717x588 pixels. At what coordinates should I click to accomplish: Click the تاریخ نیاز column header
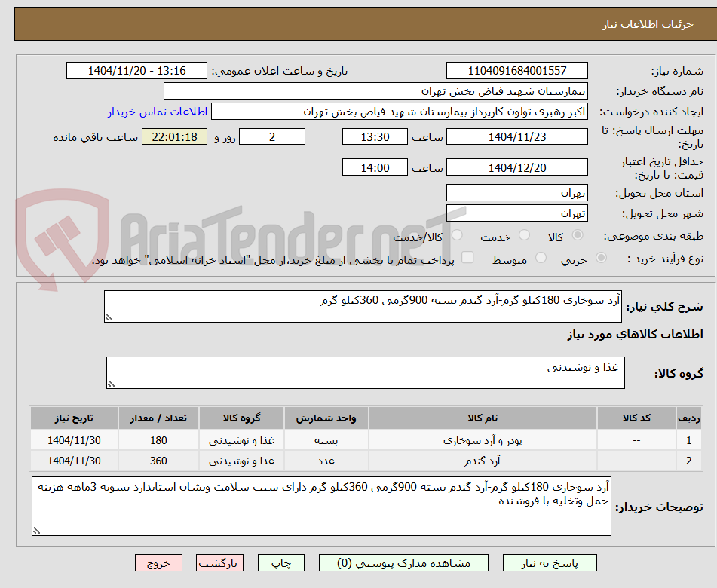click(74, 418)
